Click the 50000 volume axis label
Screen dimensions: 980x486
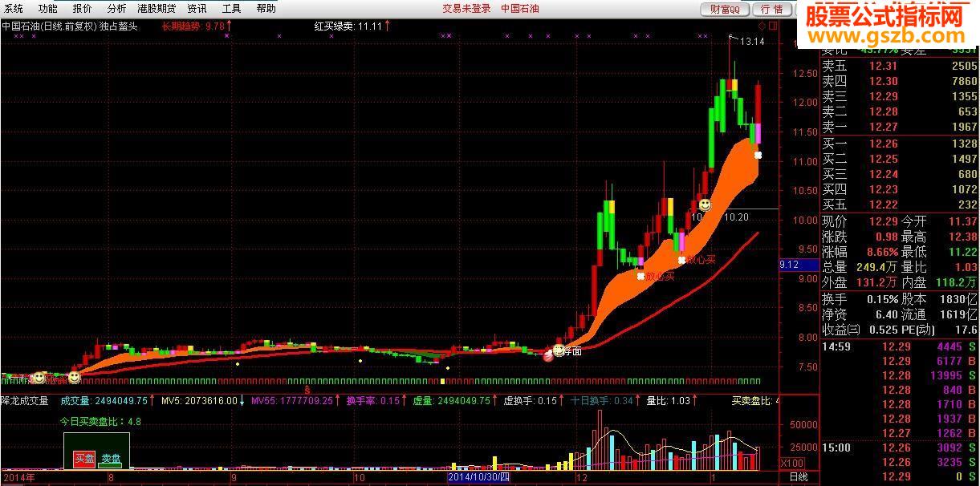tap(804, 425)
